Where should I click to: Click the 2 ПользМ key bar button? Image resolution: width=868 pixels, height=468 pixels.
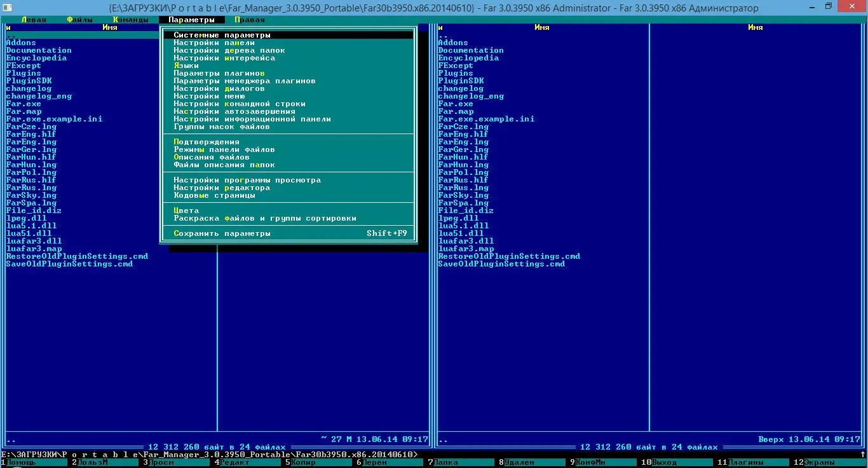coord(105,463)
